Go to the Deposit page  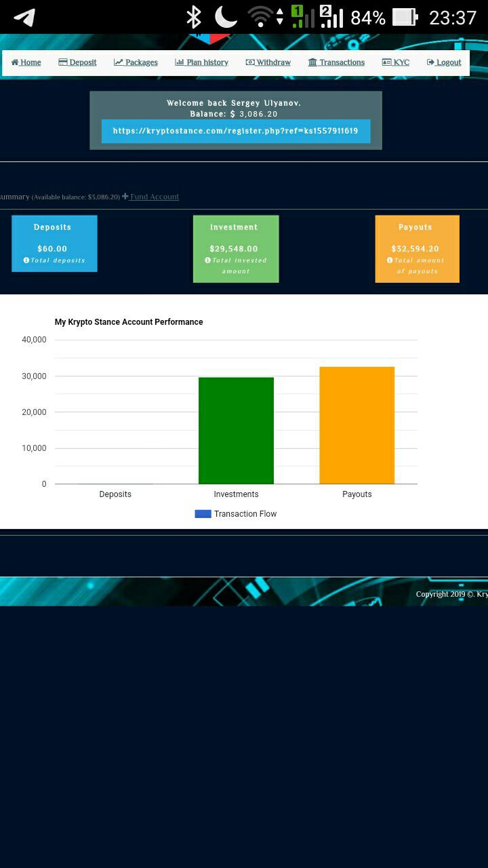click(77, 62)
